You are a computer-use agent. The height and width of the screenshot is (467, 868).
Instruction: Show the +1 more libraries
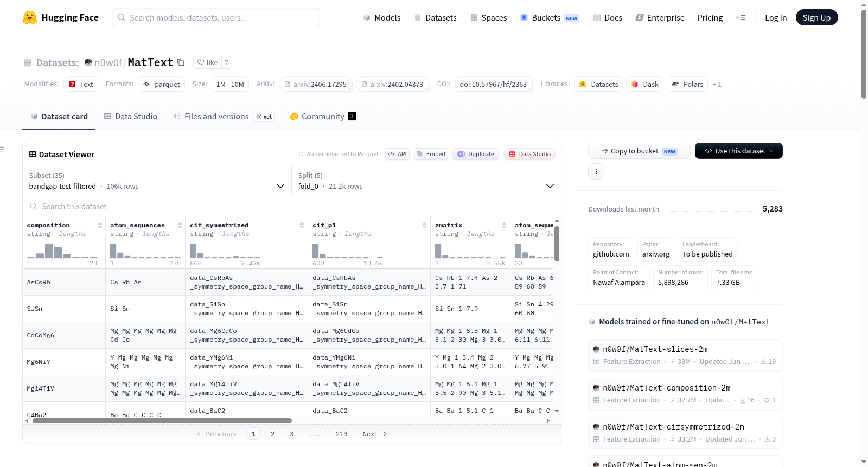click(x=717, y=84)
